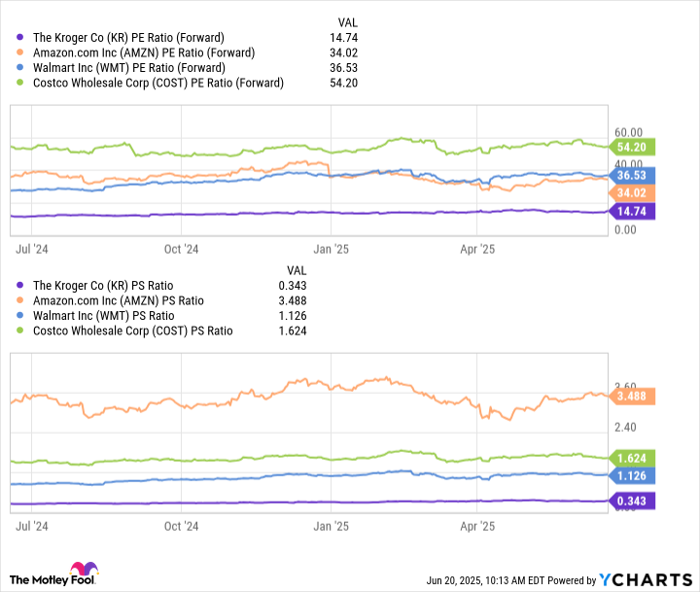The image size is (700, 592).
Task: Click the purple 14.74 Kroger PE value tag
Action: point(632,211)
